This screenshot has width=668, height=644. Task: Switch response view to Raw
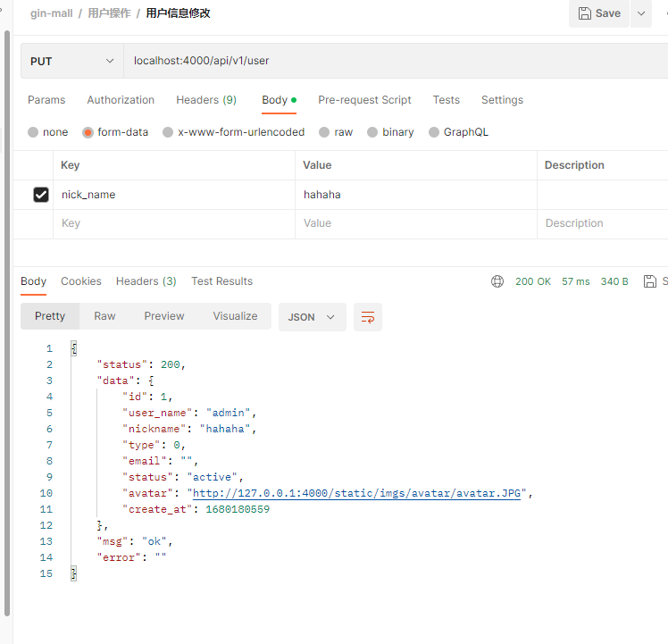pyautogui.click(x=104, y=316)
